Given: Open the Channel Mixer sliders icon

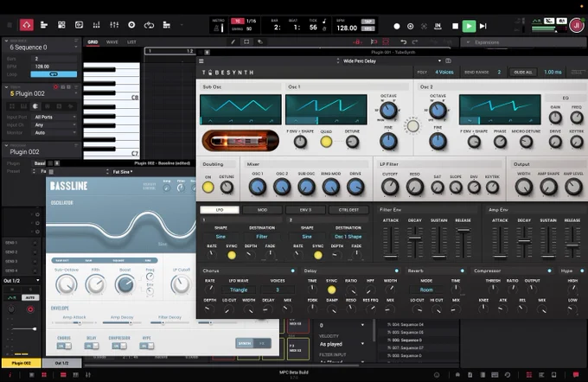Looking at the screenshot, I should [x=114, y=25].
